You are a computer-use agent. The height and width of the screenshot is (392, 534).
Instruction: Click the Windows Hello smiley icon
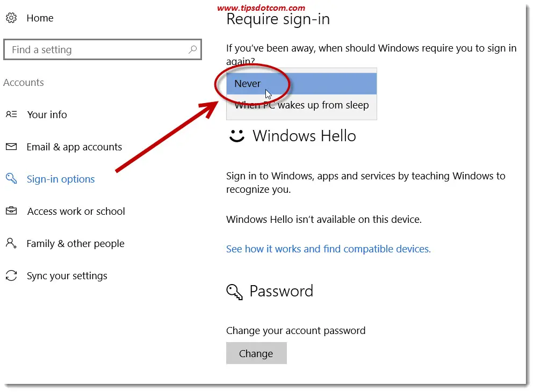tap(236, 136)
